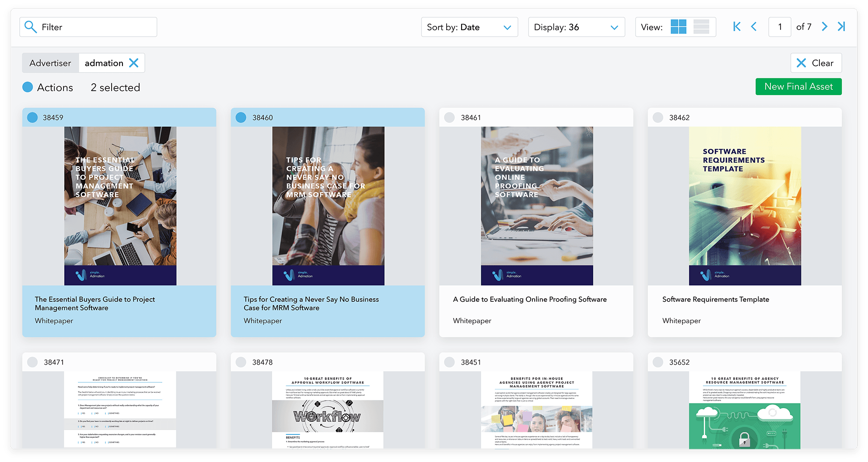Go to the next page
868x462 pixels.
pos(824,27)
